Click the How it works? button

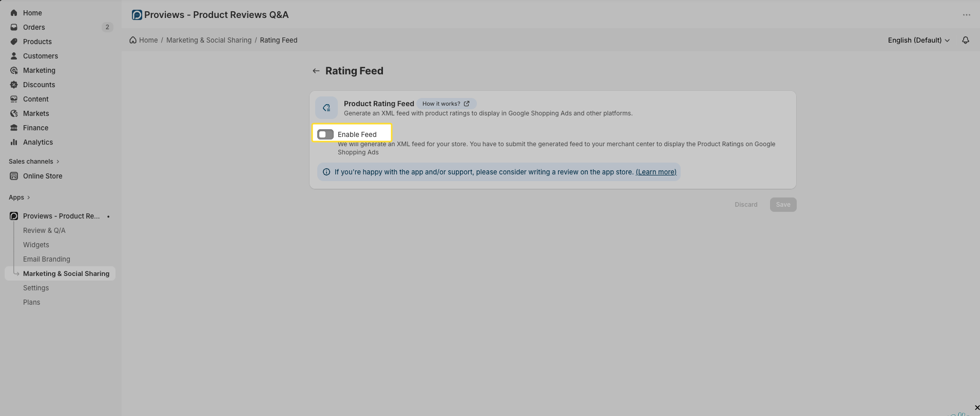pos(446,104)
